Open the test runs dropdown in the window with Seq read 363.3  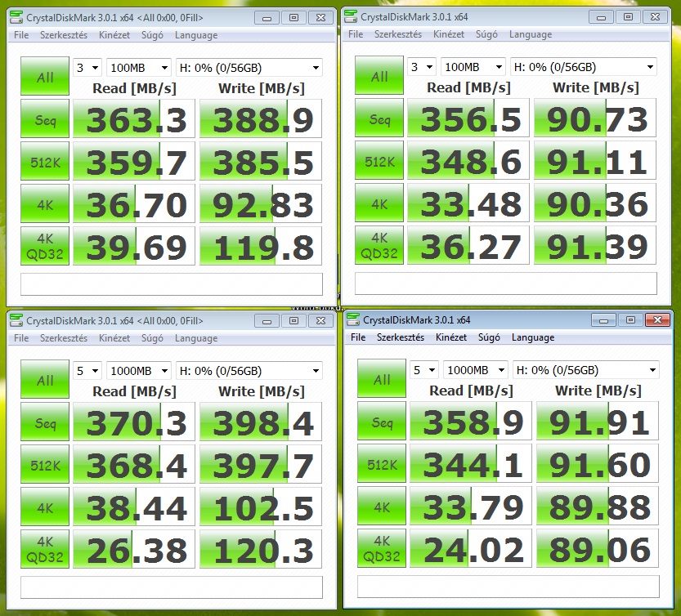coord(87,68)
